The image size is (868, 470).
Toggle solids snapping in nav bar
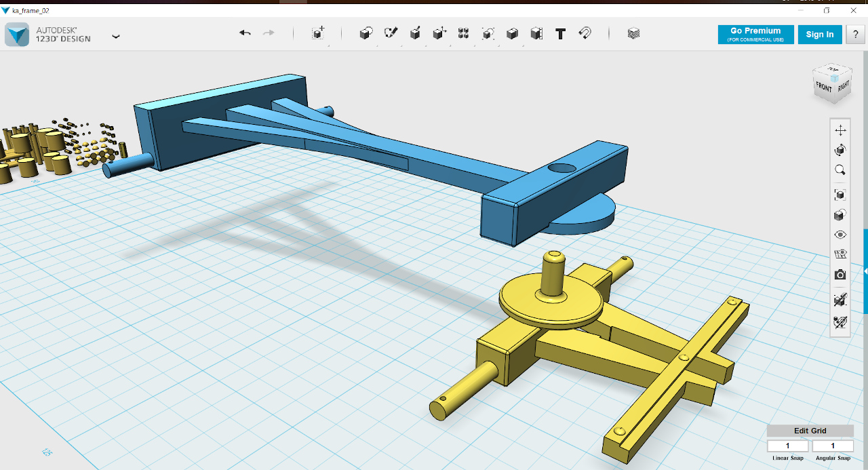[840, 299]
